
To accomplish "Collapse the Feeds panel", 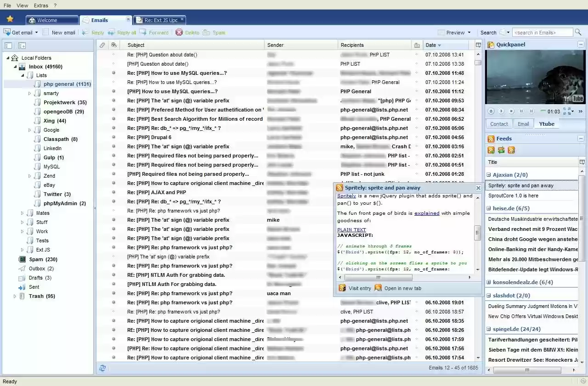I will coord(581,139).
